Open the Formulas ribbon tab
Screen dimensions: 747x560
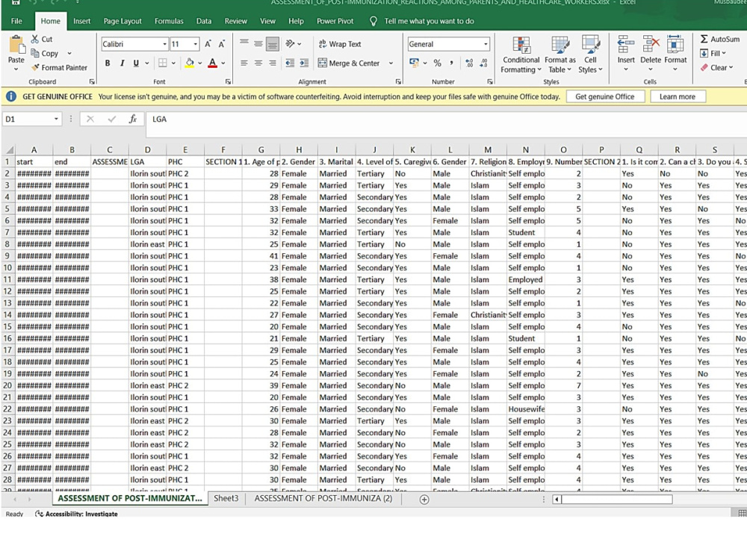pyautogui.click(x=169, y=21)
